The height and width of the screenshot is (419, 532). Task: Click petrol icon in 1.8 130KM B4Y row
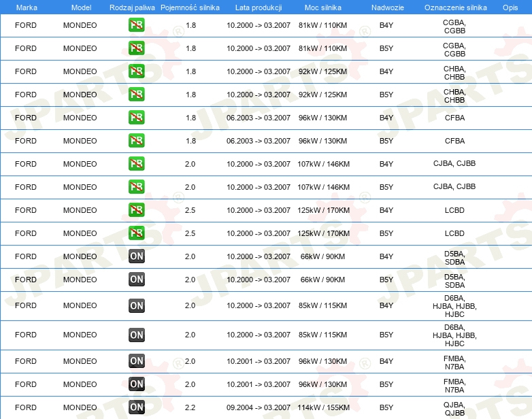click(136, 118)
